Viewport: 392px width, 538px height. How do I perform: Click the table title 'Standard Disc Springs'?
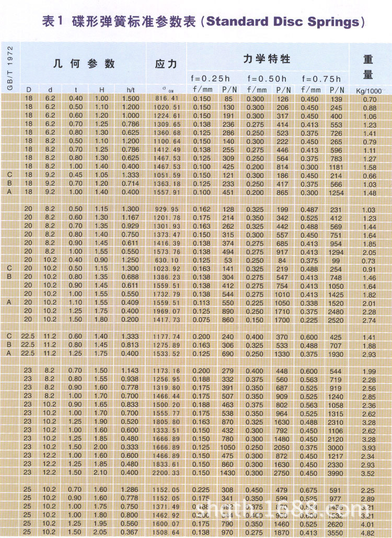point(283,21)
